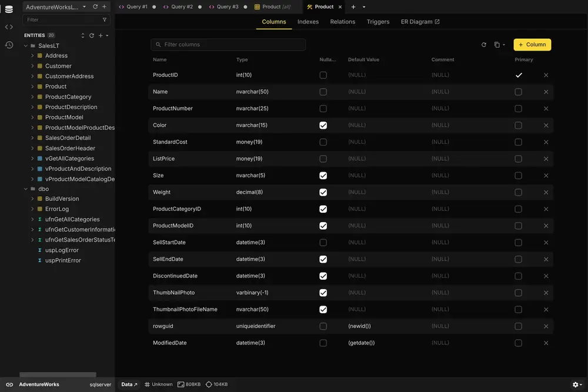Expand the SalesOrderHeader table node
Viewport: 588px width, 392px height.
coord(32,148)
